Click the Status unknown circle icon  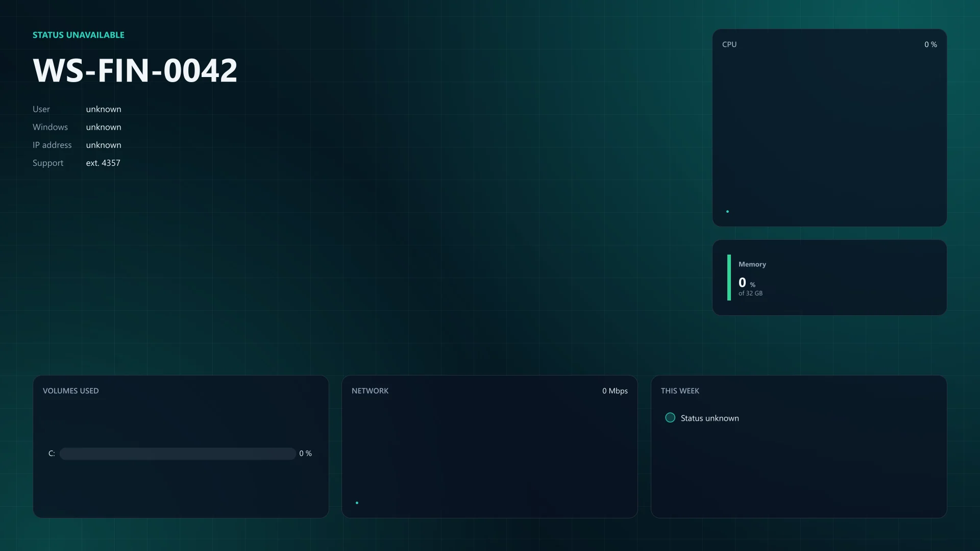coord(670,418)
